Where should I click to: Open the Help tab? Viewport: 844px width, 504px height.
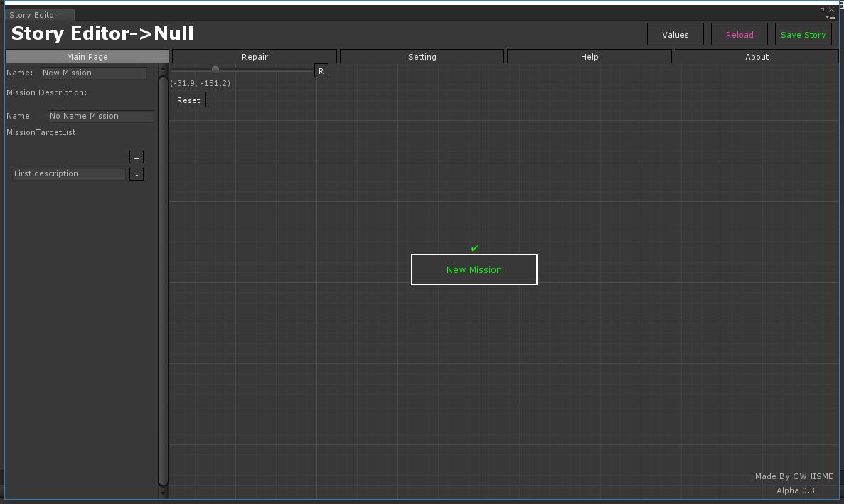(589, 57)
